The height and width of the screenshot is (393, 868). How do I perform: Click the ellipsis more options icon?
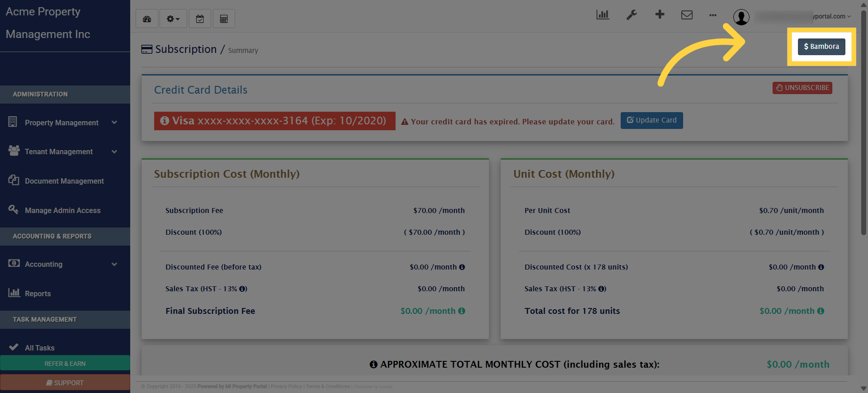click(x=713, y=15)
